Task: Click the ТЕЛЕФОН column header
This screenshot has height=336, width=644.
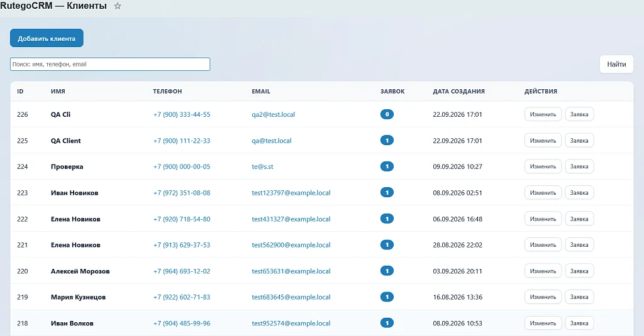Action: coord(167,92)
